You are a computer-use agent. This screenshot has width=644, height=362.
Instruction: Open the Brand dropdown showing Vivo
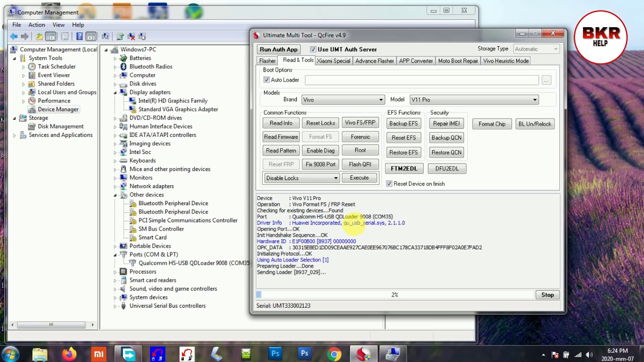343,100
